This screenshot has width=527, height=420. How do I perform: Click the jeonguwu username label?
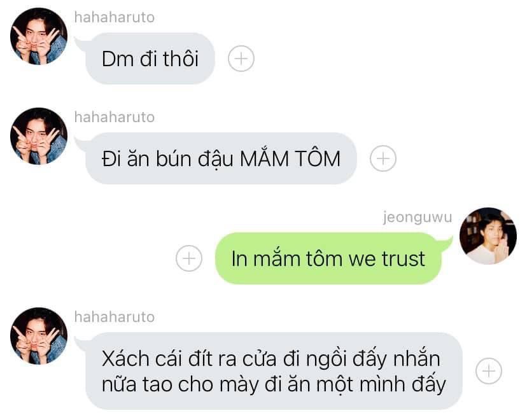pyautogui.click(x=418, y=218)
